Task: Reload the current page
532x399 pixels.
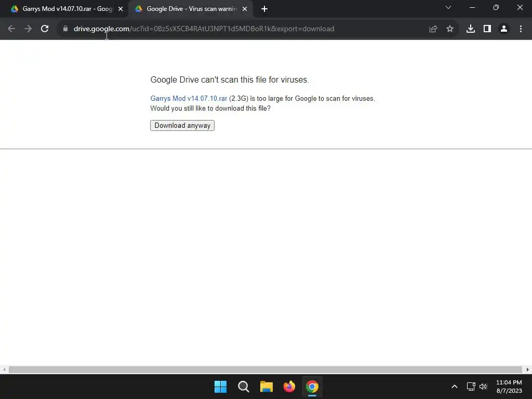Action: [x=45, y=29]
